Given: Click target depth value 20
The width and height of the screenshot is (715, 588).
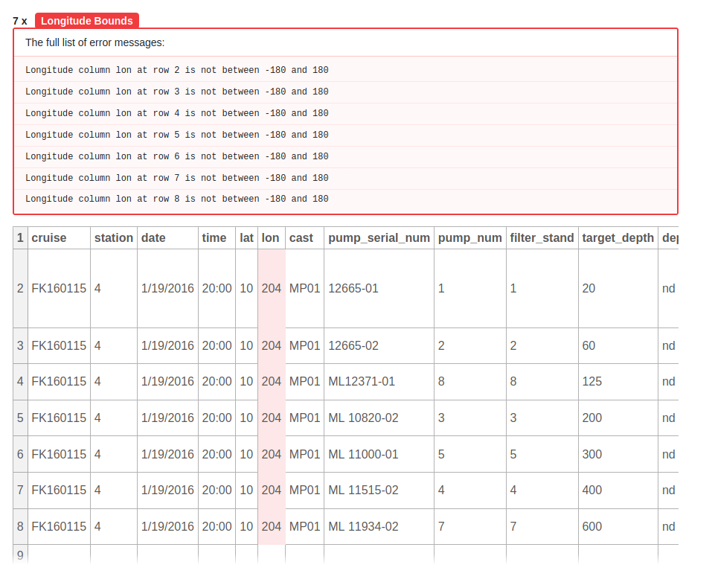Looking at the screenshot, I should 618,288.
